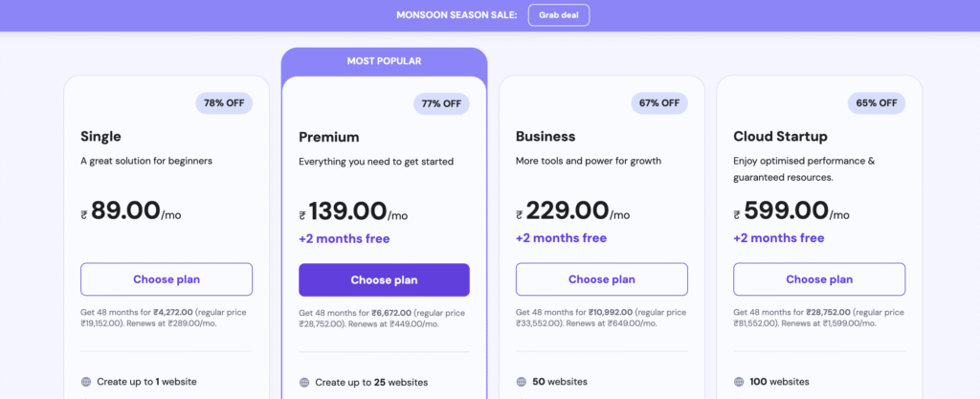Click the 65% OFF badge

877,103
